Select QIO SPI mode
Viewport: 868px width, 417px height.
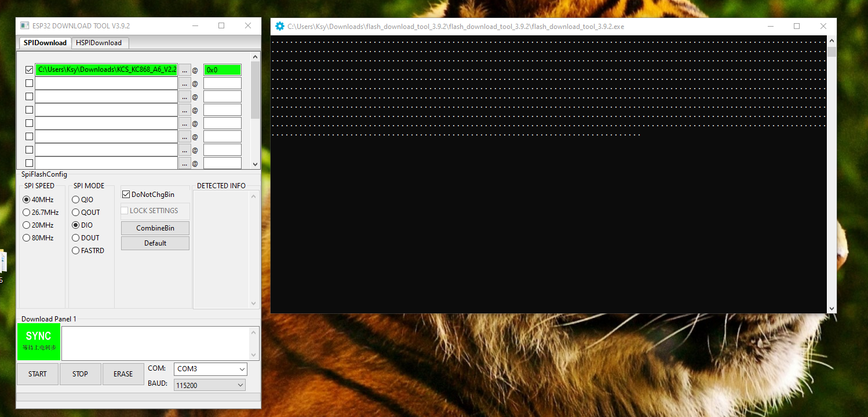(x=76, y=200)
